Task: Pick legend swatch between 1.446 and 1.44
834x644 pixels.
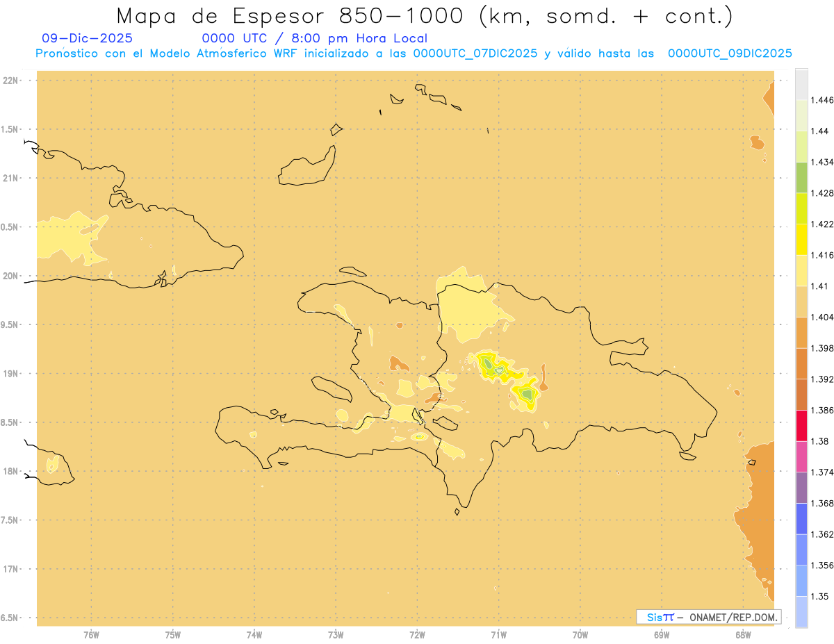Action: tap(801, 115)
